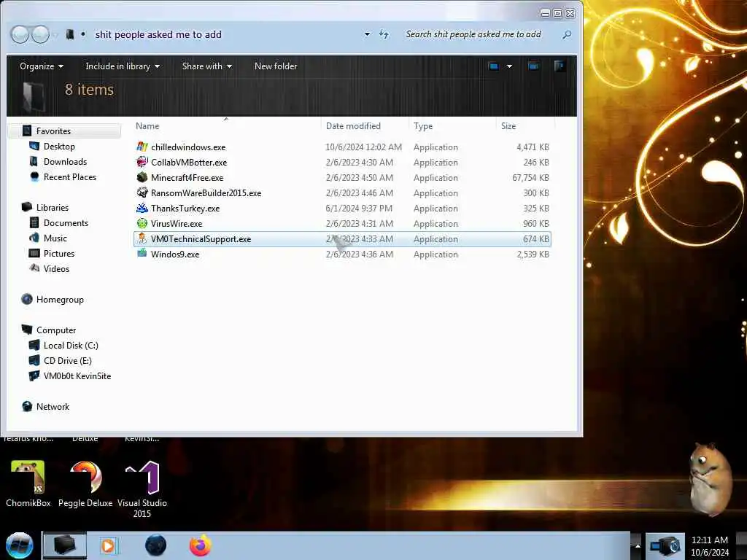Select chilledwindows.exe icon
The image size is (747, 560).
[x=142, y=147]
